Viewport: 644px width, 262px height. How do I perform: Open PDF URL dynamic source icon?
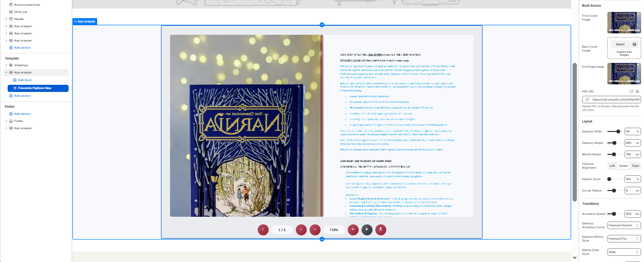(637, 91)
